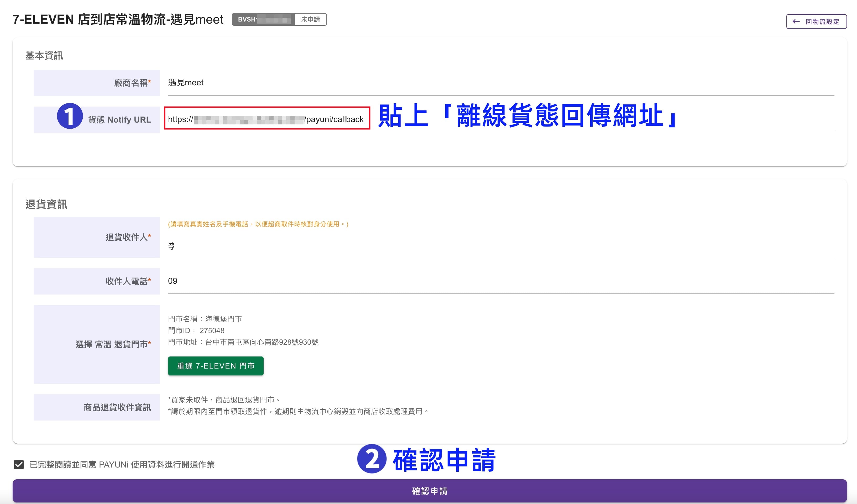Screen dimensions: 857x504
Task: Click the orange real-name hint text
Action: [x=258, y=224]
